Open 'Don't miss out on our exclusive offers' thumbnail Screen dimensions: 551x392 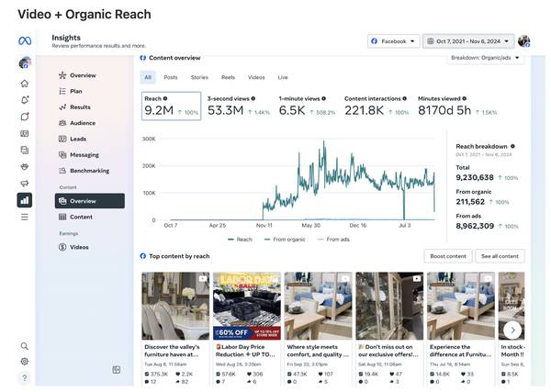[389, 306]
